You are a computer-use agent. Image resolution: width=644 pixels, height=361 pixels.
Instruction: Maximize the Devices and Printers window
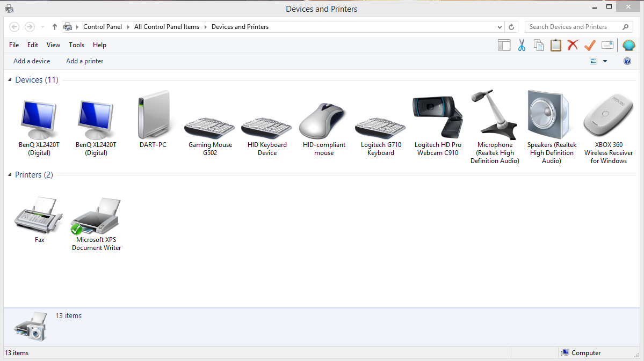click(609, 6)
